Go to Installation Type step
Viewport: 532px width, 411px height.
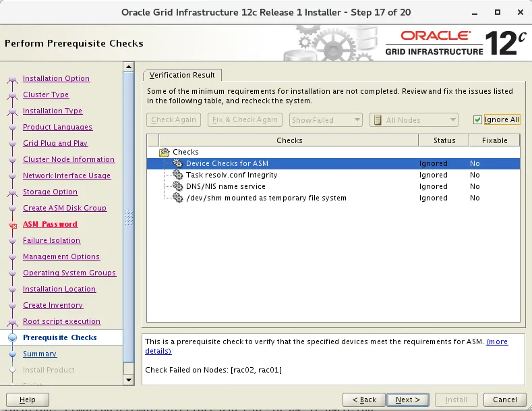tap(53, 111)
